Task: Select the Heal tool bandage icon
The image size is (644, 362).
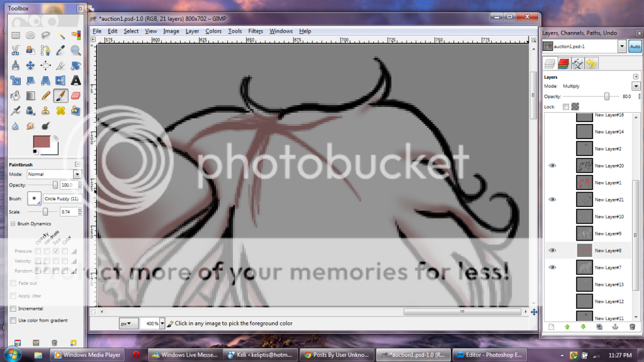Action: coord(61,110)
